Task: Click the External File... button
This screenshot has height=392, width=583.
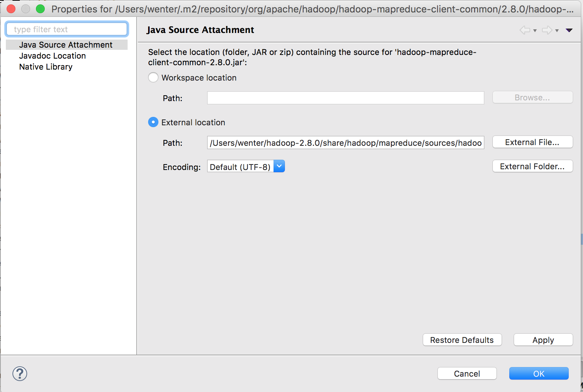Action: (532, 142)
